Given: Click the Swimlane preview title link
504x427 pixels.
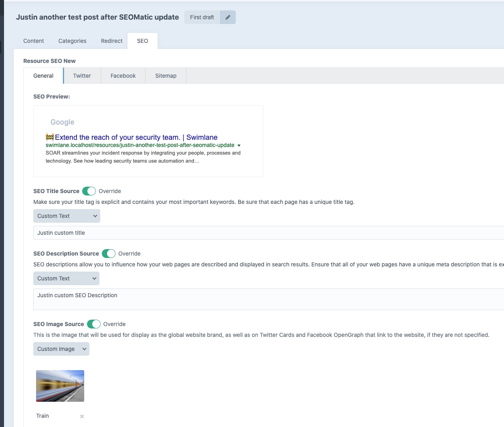Looking at the screenshot, I should [x=136, y=137].
